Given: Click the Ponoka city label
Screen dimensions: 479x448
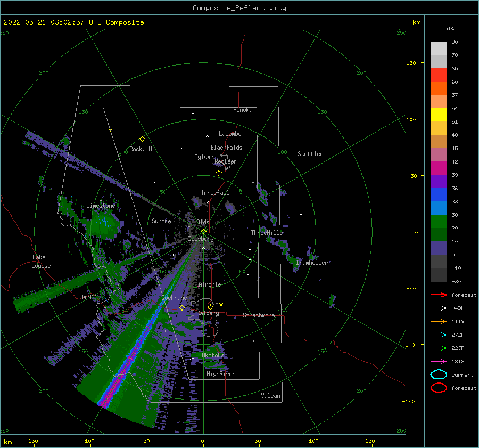Looking at the screenshot, I should (x=243, y=110).
